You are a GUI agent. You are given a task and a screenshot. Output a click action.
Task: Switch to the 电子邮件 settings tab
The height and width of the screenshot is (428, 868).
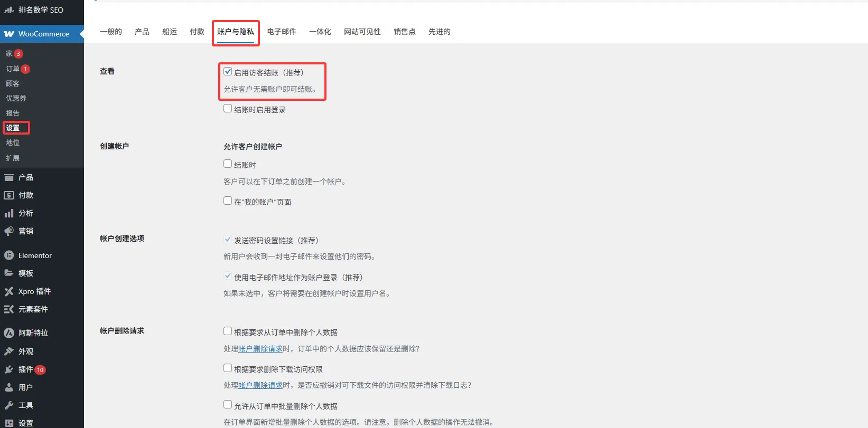[282, 32]
